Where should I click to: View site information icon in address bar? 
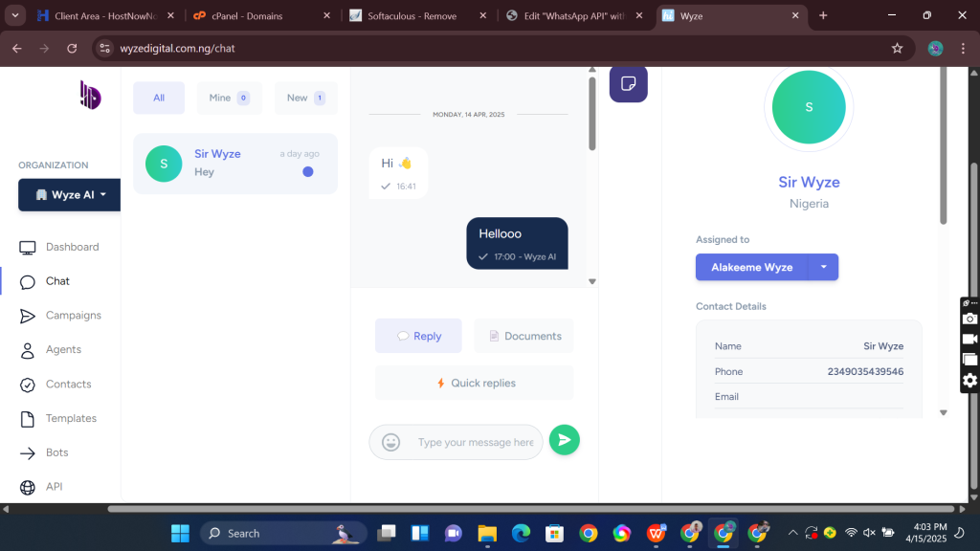pos(105,48)
